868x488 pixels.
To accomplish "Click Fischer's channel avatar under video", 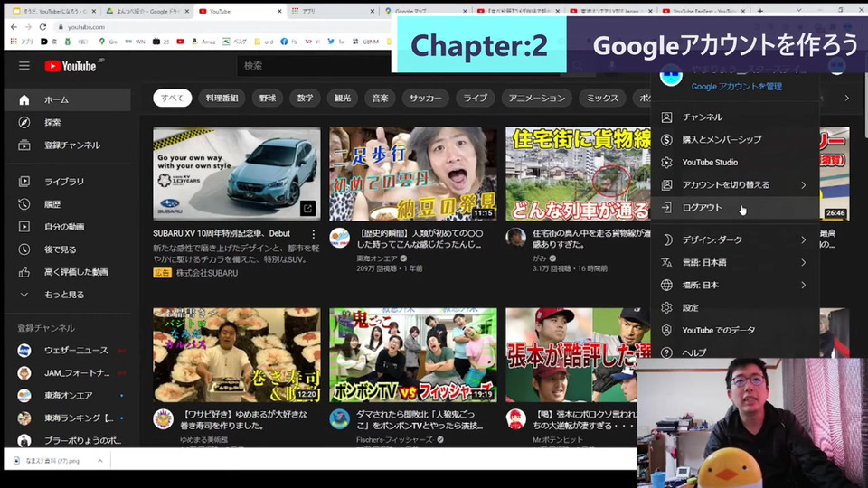I will click(x=339, y=418).
